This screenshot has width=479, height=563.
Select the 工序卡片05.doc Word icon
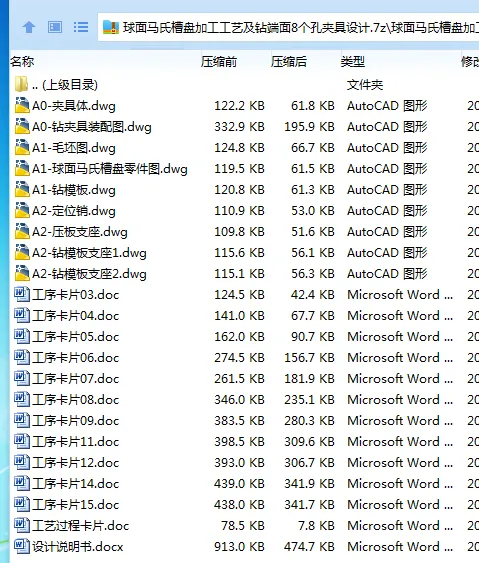(22, 336)
